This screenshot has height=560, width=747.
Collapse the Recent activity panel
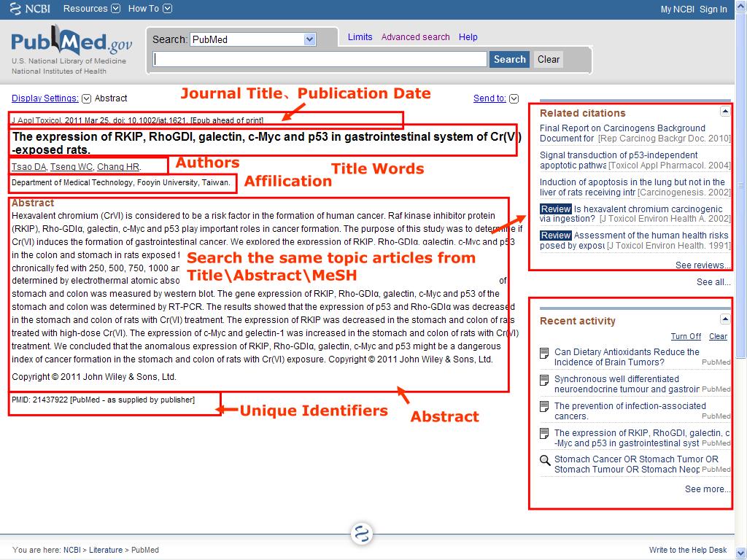click(x=724, y=319)
